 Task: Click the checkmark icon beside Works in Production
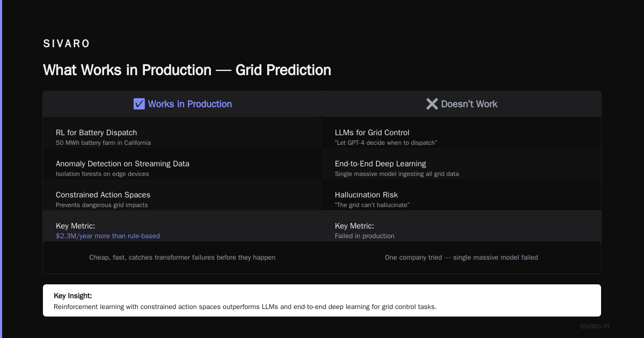139,104
